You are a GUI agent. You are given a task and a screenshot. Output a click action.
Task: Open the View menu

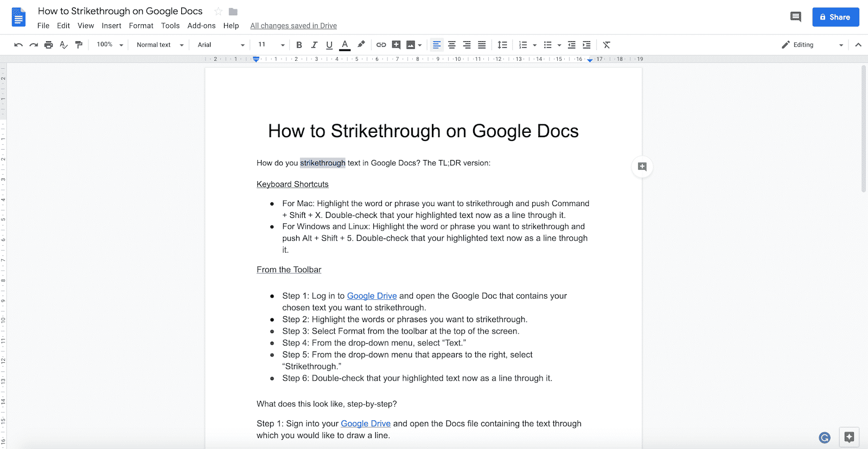click(86, 25)
